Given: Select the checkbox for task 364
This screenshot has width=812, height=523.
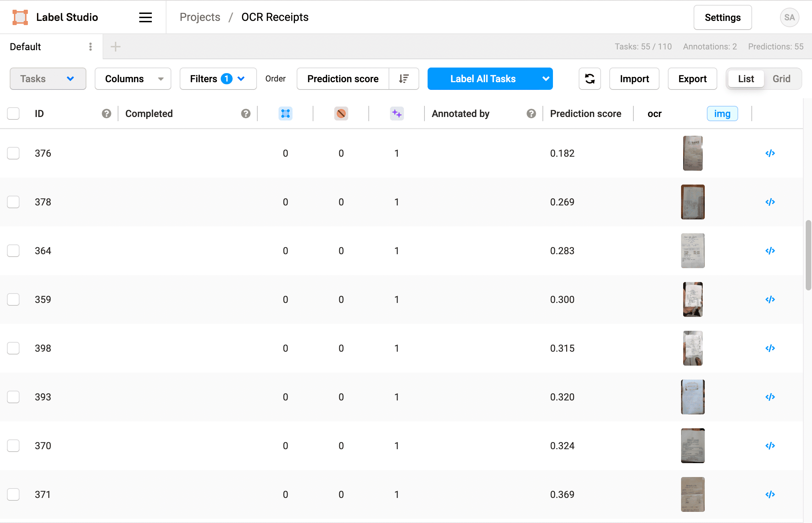Looking at the screenshot, I should (13, 251).
